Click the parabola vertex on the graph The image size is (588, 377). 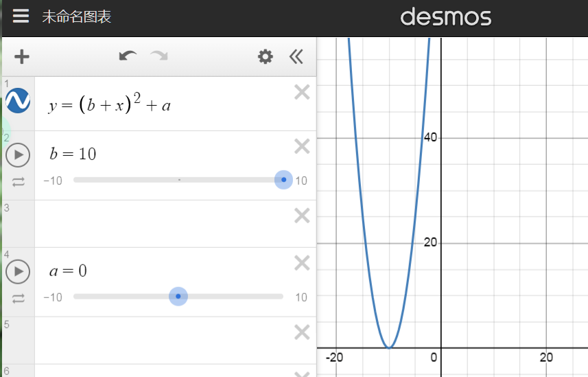pos(389,347)
